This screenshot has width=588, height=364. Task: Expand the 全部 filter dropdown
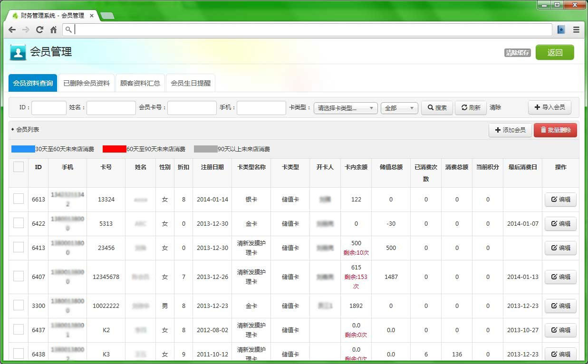coord(399,108)
